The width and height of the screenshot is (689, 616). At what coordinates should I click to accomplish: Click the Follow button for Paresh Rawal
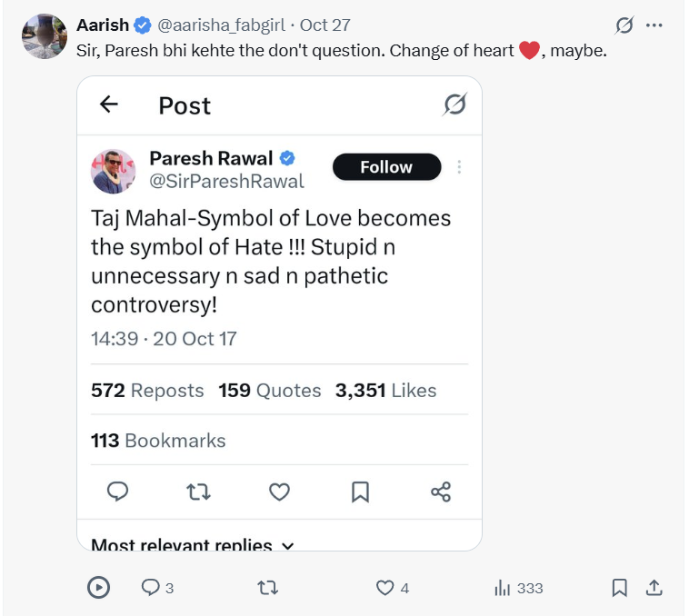click(386, 167)
